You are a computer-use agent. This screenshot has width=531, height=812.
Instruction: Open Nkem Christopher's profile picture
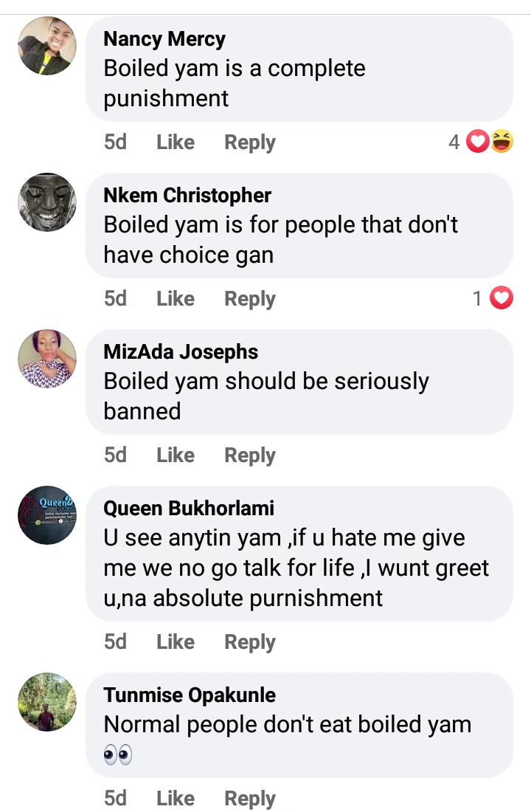tap(47, 202)
